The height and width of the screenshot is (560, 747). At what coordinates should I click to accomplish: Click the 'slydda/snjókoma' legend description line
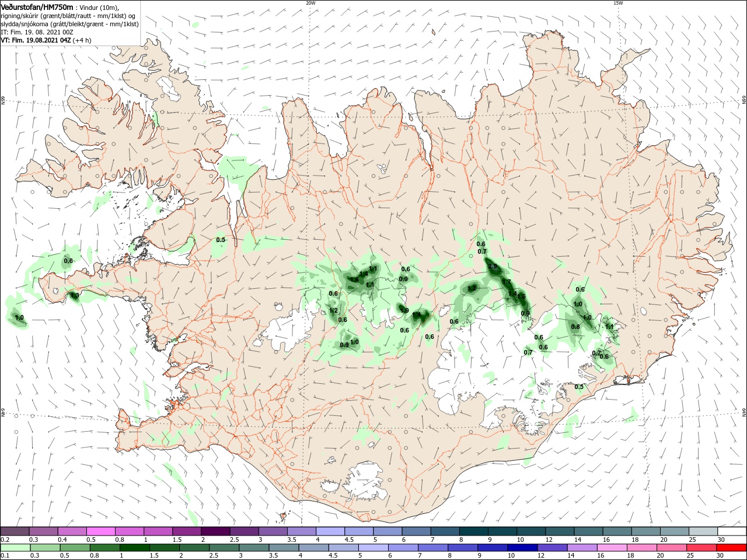tap(69, 24)
